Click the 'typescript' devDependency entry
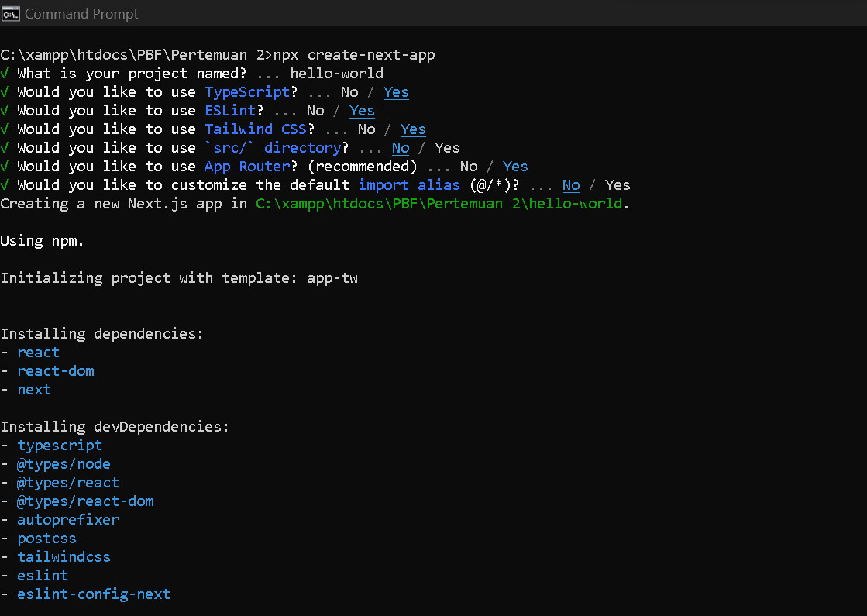Viewport: 867px width, 616px height. [x=60, y=445]
